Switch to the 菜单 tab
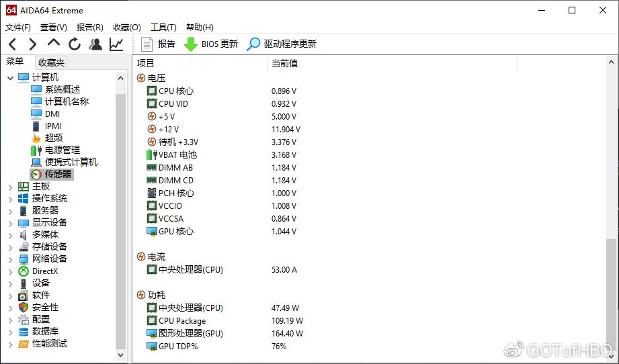 tap(15, 62)
